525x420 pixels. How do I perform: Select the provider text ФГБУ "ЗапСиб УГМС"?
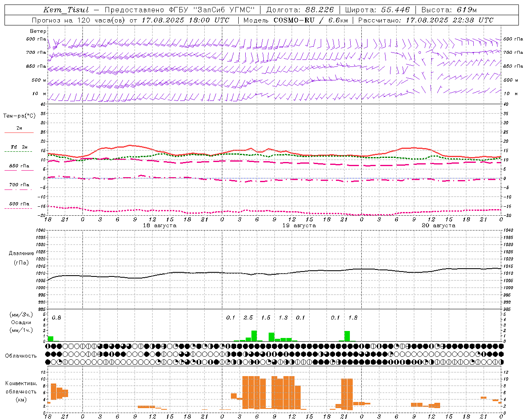212,10
